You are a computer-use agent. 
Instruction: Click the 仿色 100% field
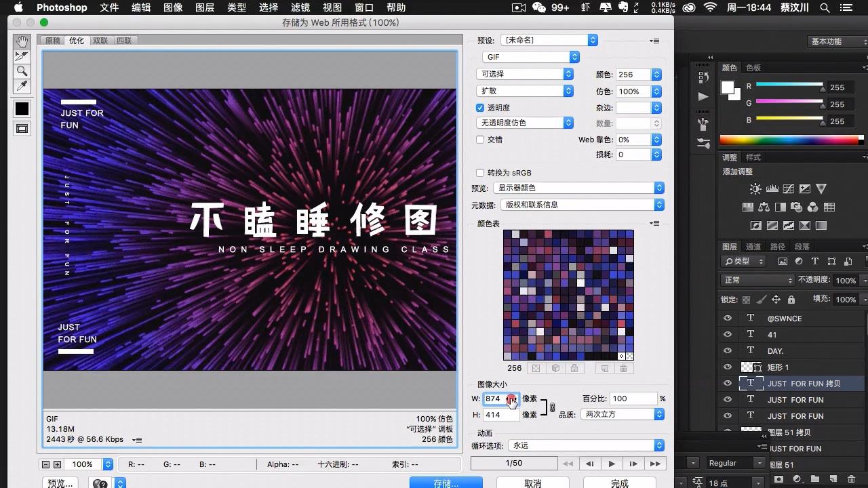[x=633, y=91]
